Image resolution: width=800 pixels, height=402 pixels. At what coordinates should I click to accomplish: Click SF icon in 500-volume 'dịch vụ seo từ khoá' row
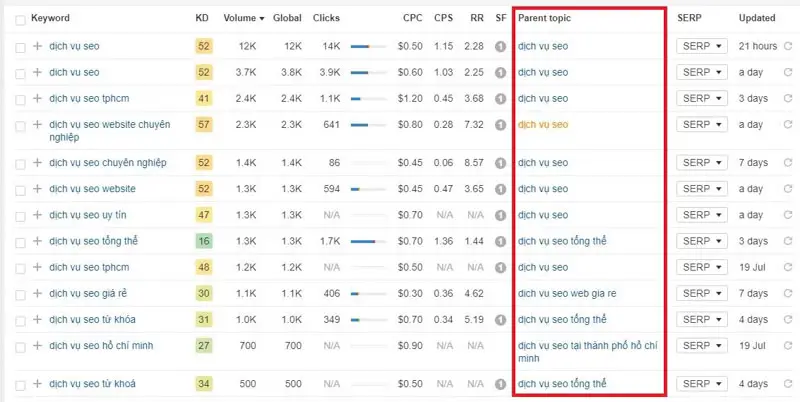[501, 384]
